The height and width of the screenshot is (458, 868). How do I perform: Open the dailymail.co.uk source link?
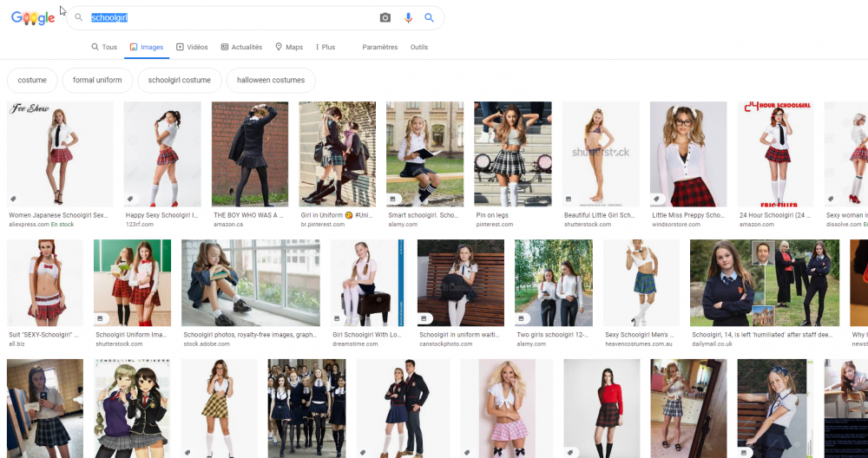713,343
